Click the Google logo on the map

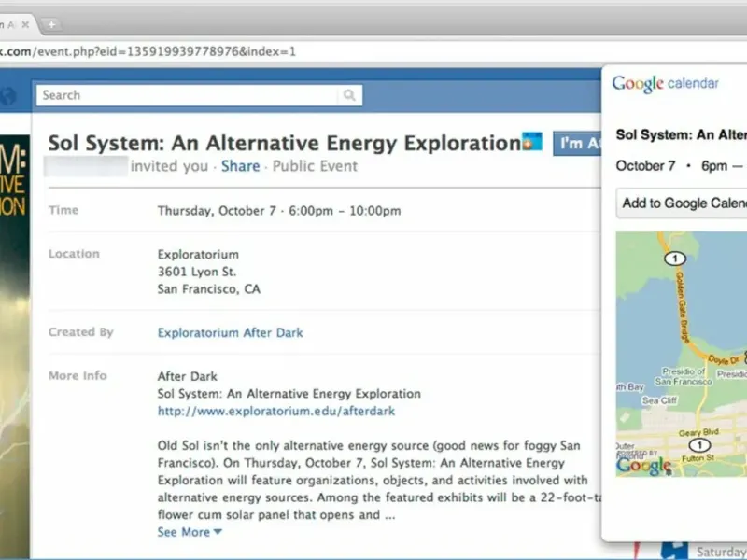click(x=643, y=466)
